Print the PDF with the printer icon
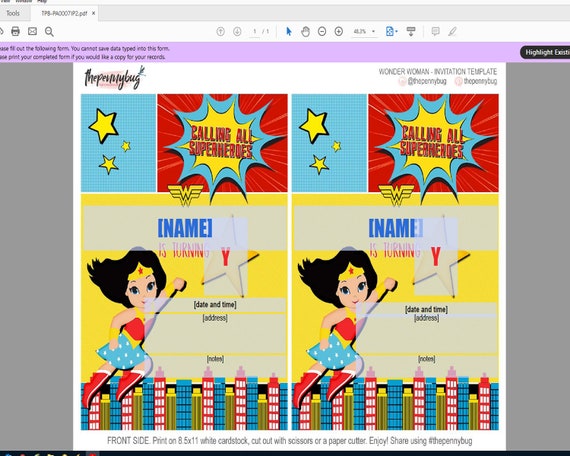 (15, 31)
